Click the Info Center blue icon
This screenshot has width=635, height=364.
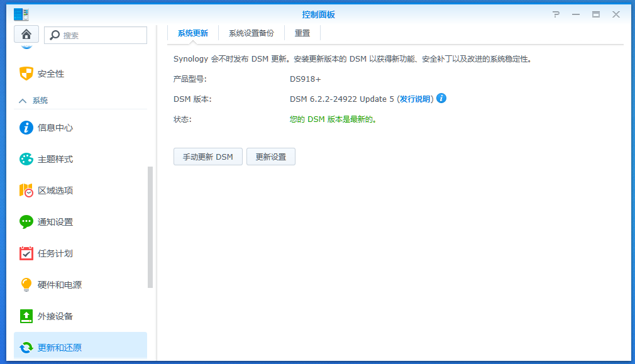click(26, 128)
